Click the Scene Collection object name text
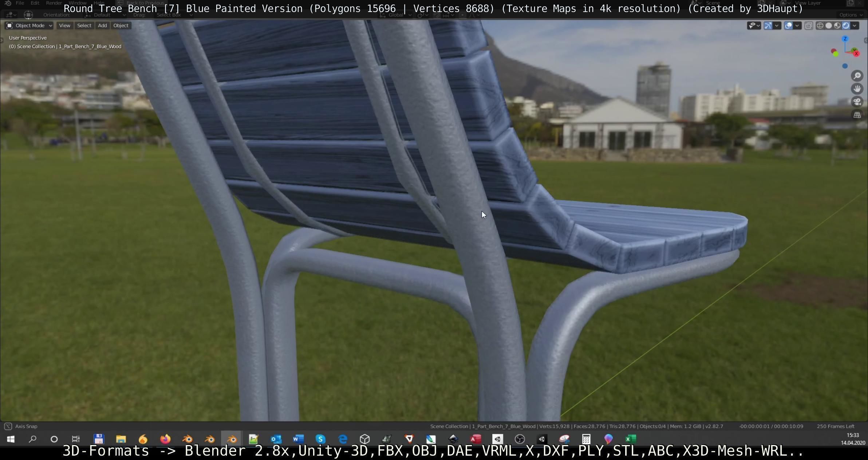 point(65,47)
